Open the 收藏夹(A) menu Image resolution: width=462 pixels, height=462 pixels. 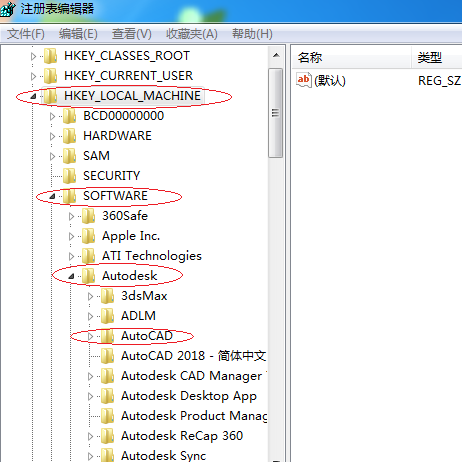pyautogui.click(x=192, y=34)
